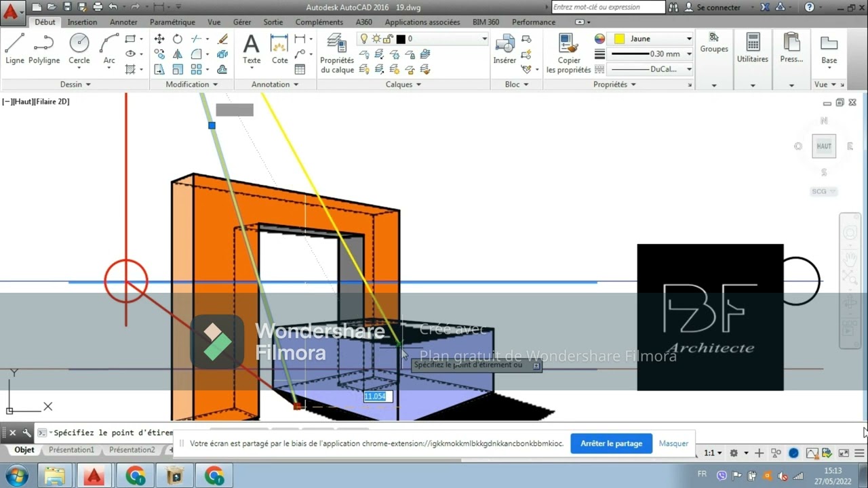Switch to Présentation1 layout tab
This screenshot has width=868, height=488.
pyautogui.click(x=71, y=450)
